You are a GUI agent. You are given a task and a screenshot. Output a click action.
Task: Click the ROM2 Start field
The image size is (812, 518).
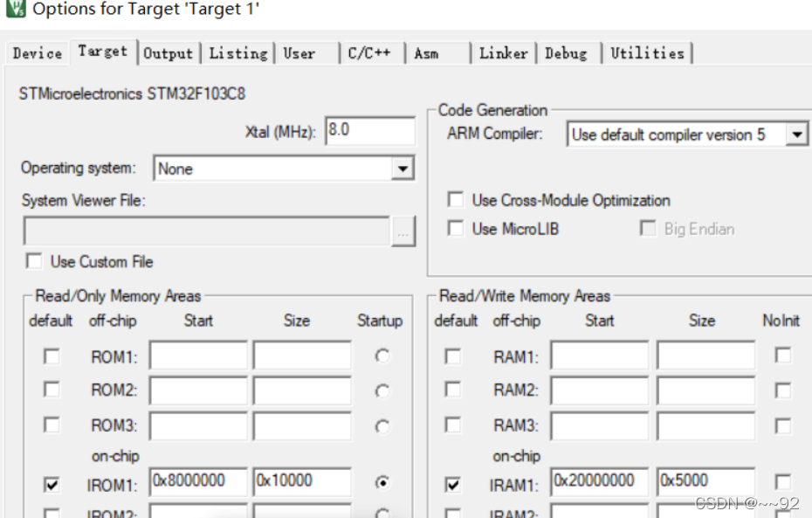pos(198,390)
